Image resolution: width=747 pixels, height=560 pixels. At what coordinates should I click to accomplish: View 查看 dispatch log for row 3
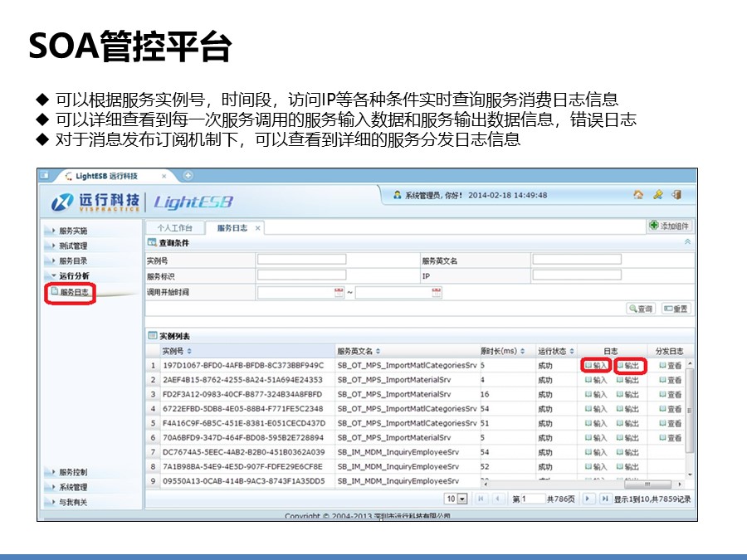[x=671, y=394]
